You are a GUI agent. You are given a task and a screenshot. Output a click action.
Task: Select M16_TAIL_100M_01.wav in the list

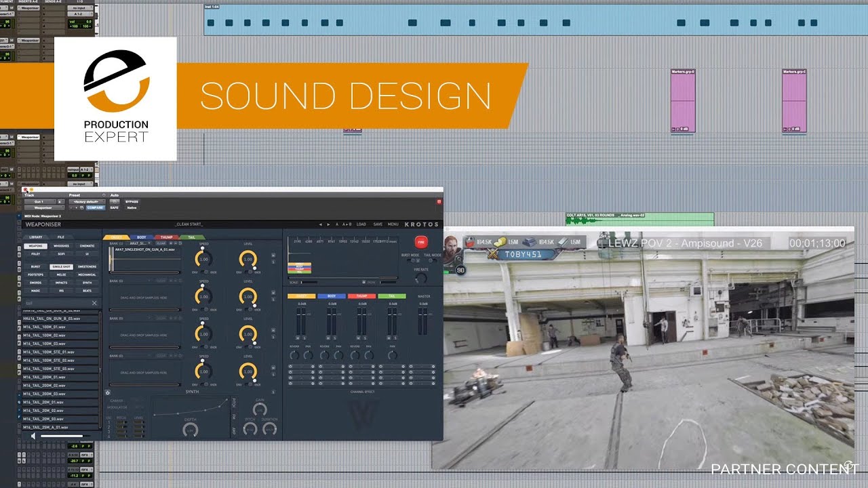[x=61, y=327]
